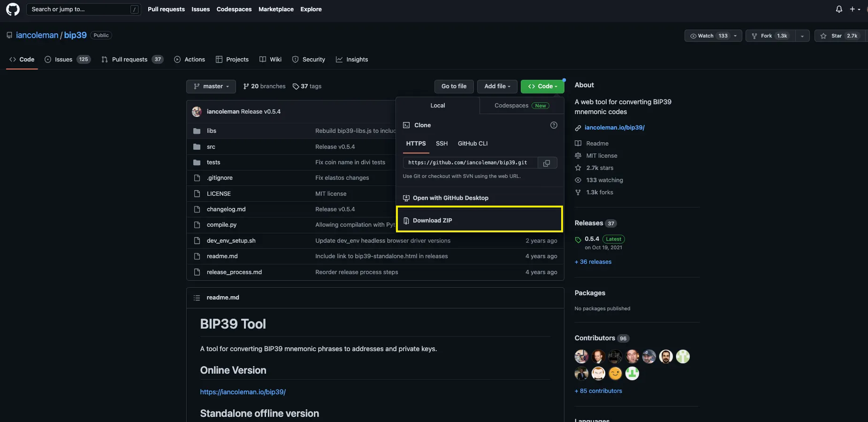Open the Actions tab
868x422 pixels.
click(190, 60)
